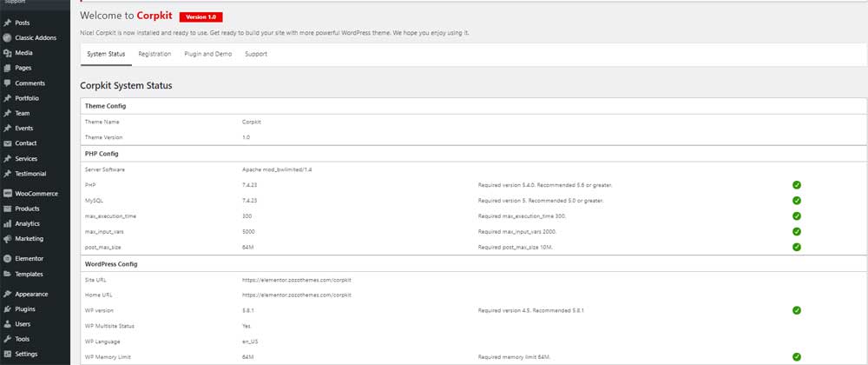Click the green checkmark beside PHP version
Viewport: 868px width, 365px height.
tap(796, 185)
